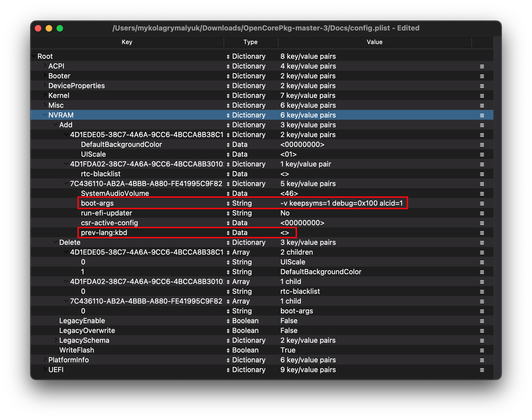Open the type selector arrows for run-efi-updater
This screenshot has width=532, height=420.
point(228,213)
